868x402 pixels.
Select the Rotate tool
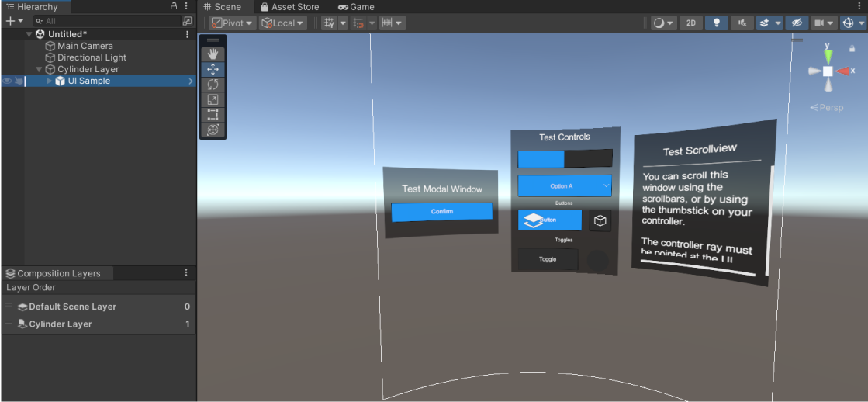(x=213, y=84)
